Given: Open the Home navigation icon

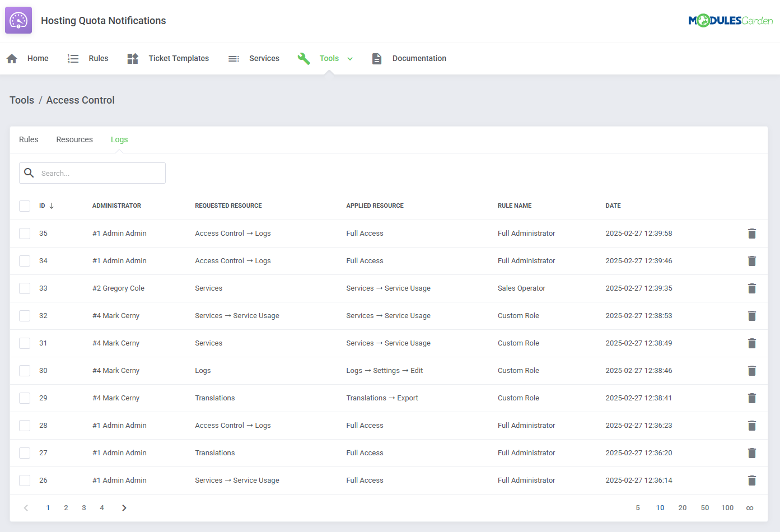Looking at the screenshot, I should tap(12, 58).
